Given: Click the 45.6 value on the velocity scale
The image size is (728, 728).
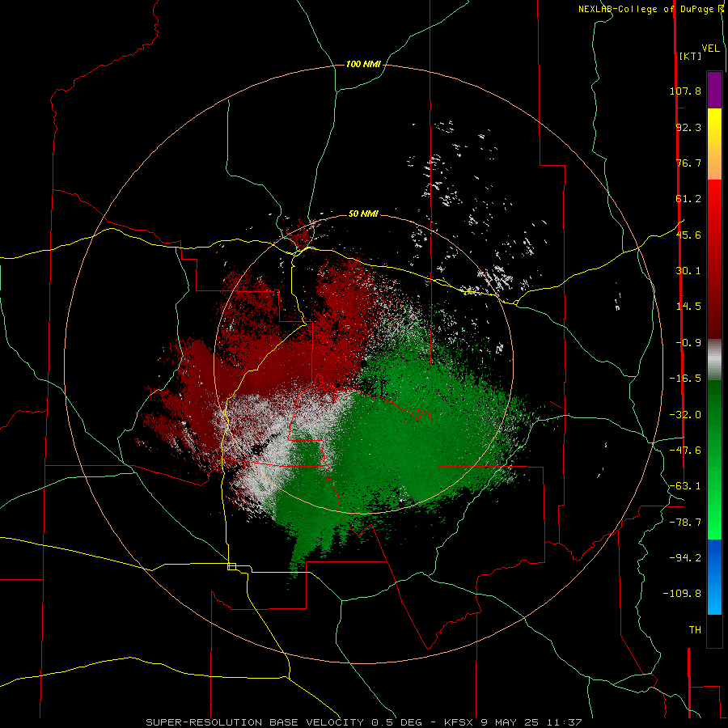Looking at the screenshot, I should point(688,235).
